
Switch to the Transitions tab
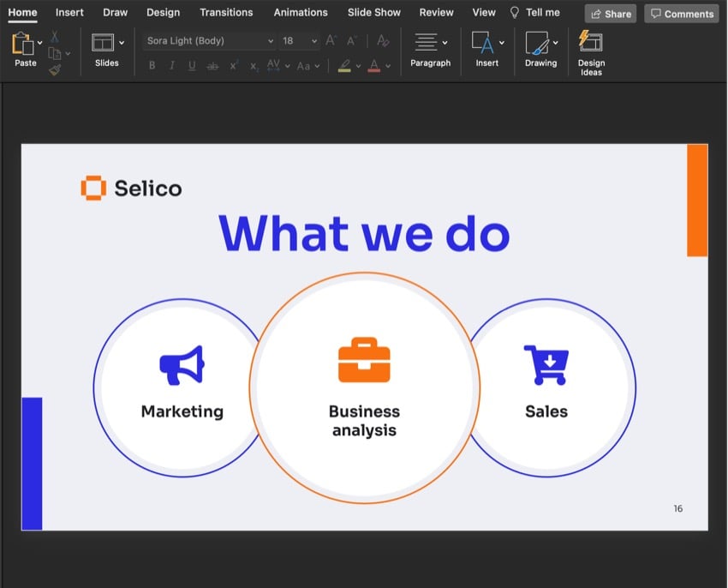[226, 13]
